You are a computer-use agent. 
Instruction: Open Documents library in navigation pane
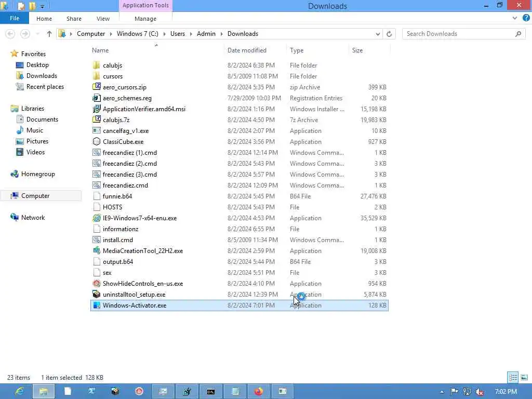pos(42,119)
